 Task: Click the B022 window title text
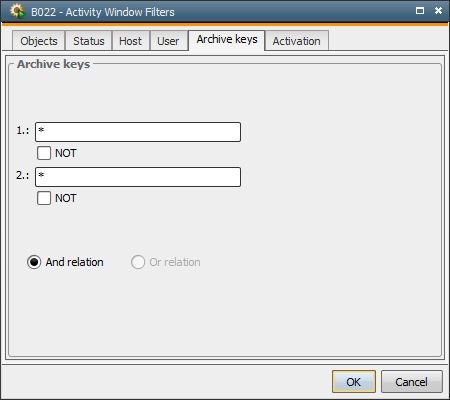click(103, 12)
